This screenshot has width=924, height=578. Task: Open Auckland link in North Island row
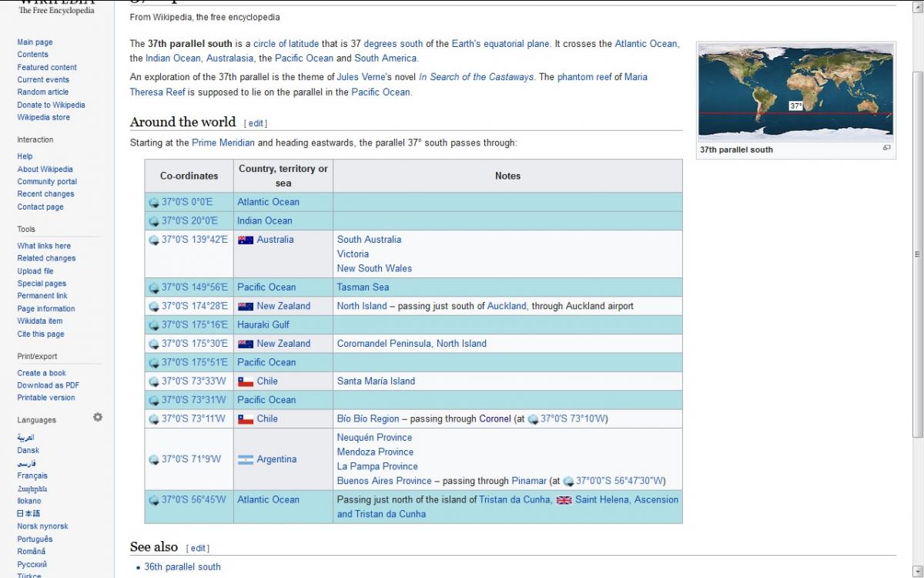coord(507,307)
